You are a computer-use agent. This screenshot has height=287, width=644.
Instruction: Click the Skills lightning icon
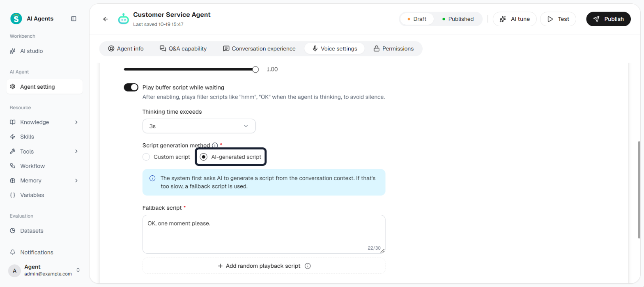[x=13, y=137]
